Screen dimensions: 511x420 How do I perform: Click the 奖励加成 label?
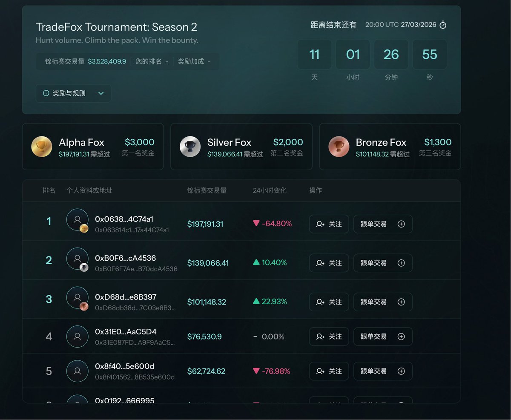(191, 61)
